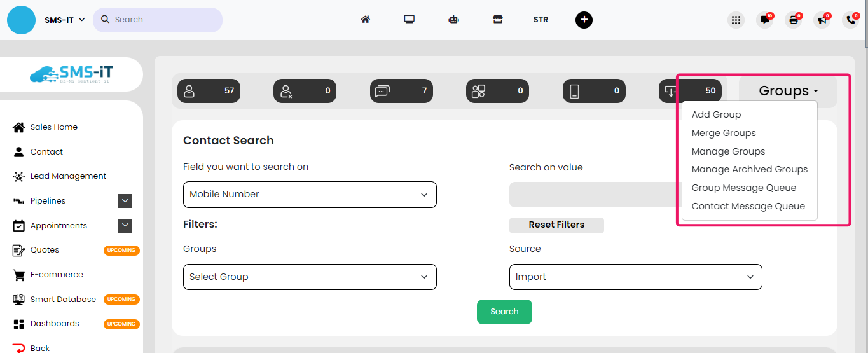Open the unsubscribed contacts tile showing 0
Viewport: 868px width, 353px height.
[x=305, y=91]
